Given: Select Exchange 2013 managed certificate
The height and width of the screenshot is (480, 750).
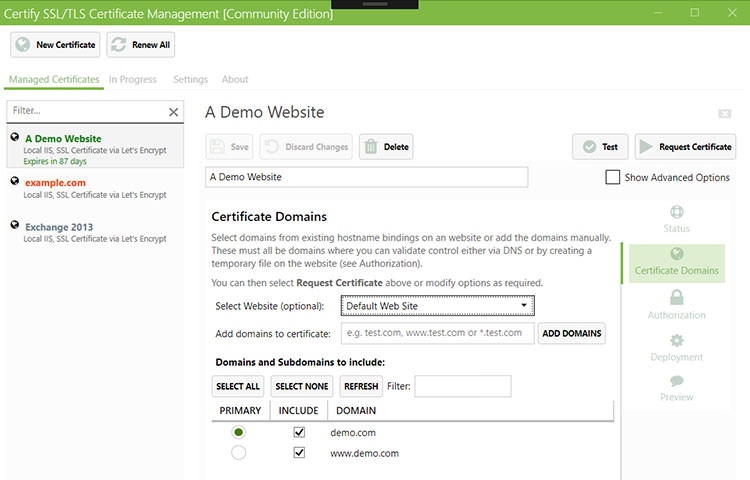Looking at the screenshot, I should click(59, 227).
